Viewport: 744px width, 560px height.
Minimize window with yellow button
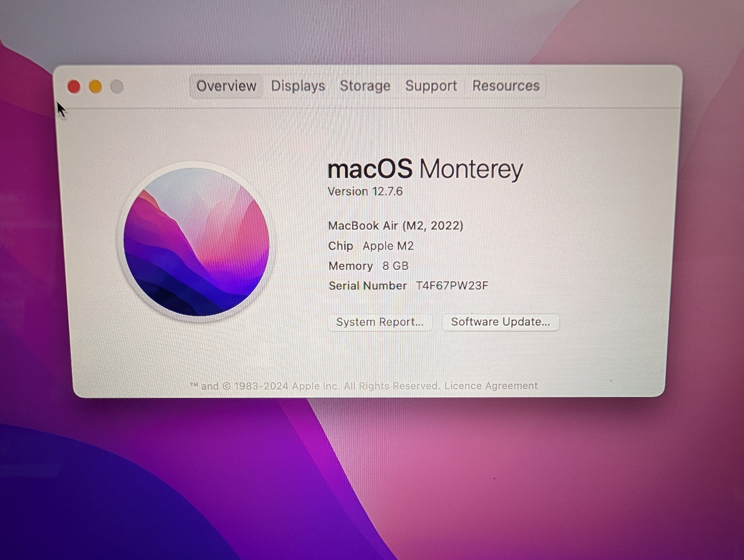[x=96, y=87]
